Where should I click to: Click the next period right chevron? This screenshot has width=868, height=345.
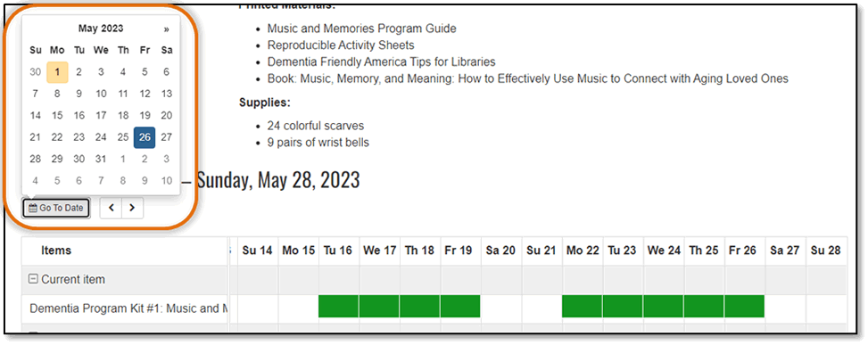[132, 208]
